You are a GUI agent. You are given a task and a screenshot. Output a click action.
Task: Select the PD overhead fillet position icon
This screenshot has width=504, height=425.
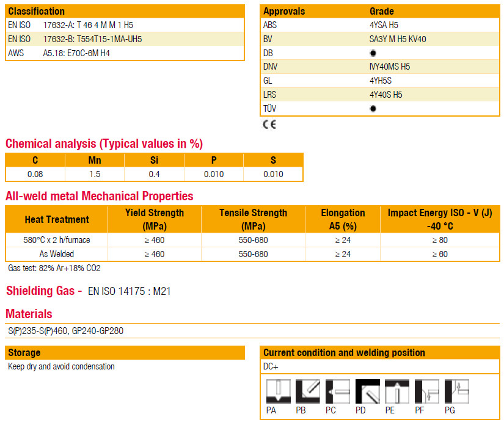pyautogui.click(x=367, y=391)
